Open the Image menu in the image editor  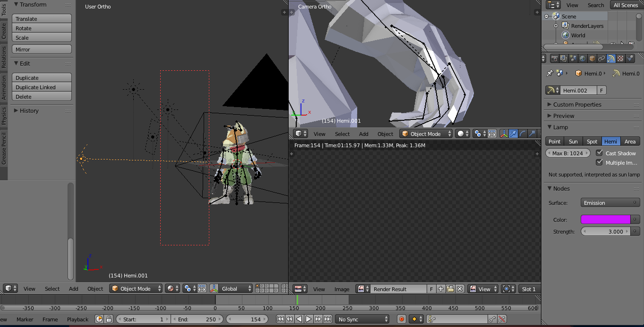342,289
